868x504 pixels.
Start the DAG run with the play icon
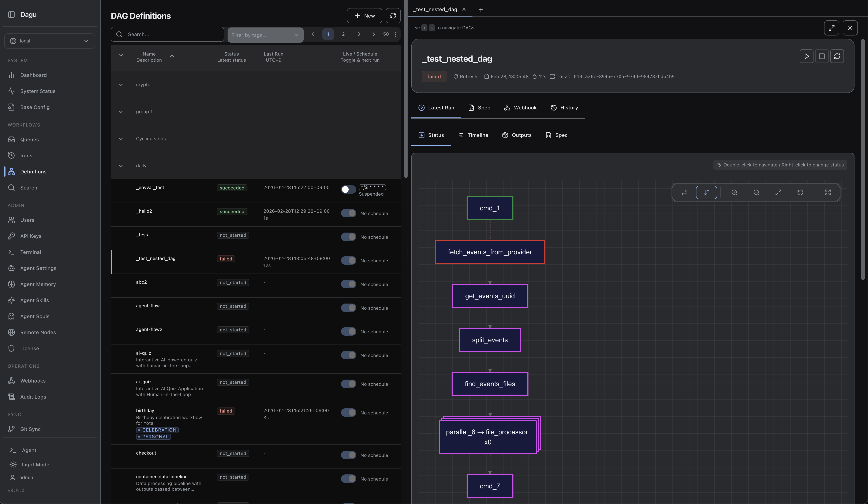pyautogui.click(x=806, y=56)
